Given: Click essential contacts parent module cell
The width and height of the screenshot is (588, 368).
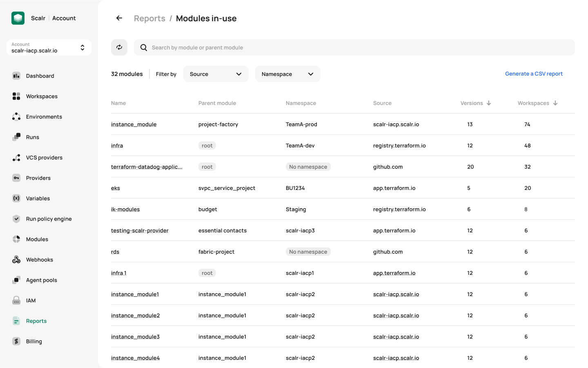Looking at the screenshot, I should click(223, 230).
